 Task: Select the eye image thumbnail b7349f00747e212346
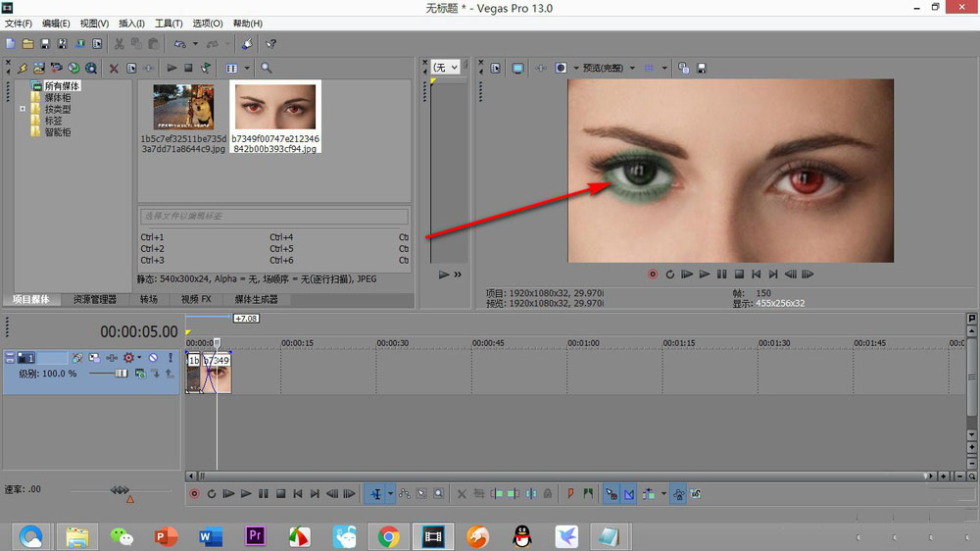coord(275,107)
